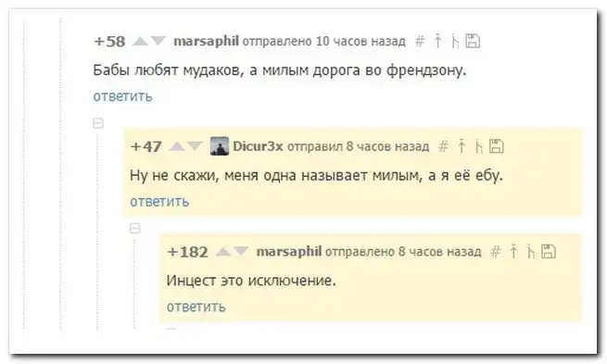Click the branch icon on the +182 comment
Image resolution: width=607 pixels, height=364 pixels.
click(x=531, y=252)
